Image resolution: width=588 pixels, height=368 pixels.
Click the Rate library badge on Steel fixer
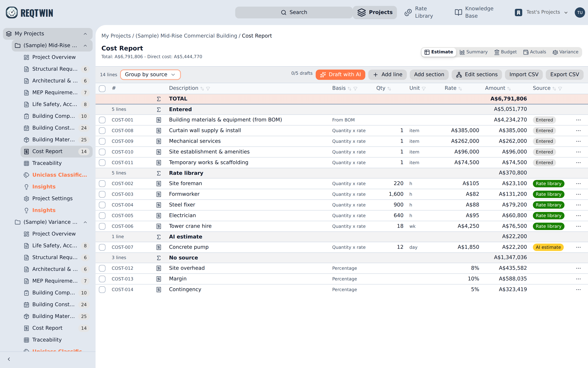coord(548,205)
